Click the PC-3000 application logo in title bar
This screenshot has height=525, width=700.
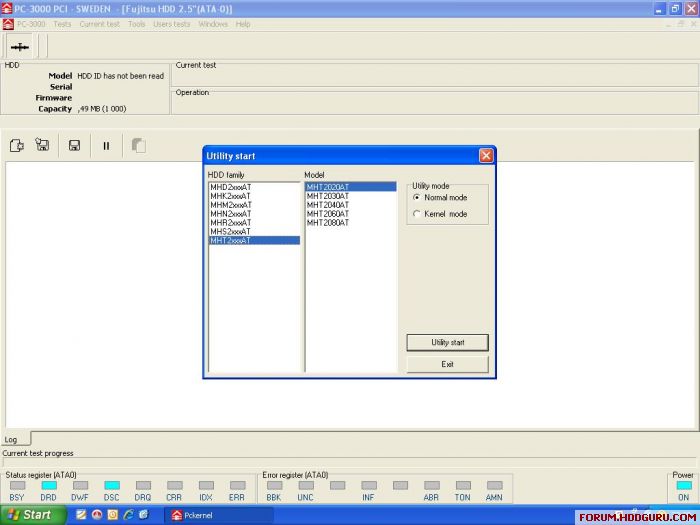6,8
